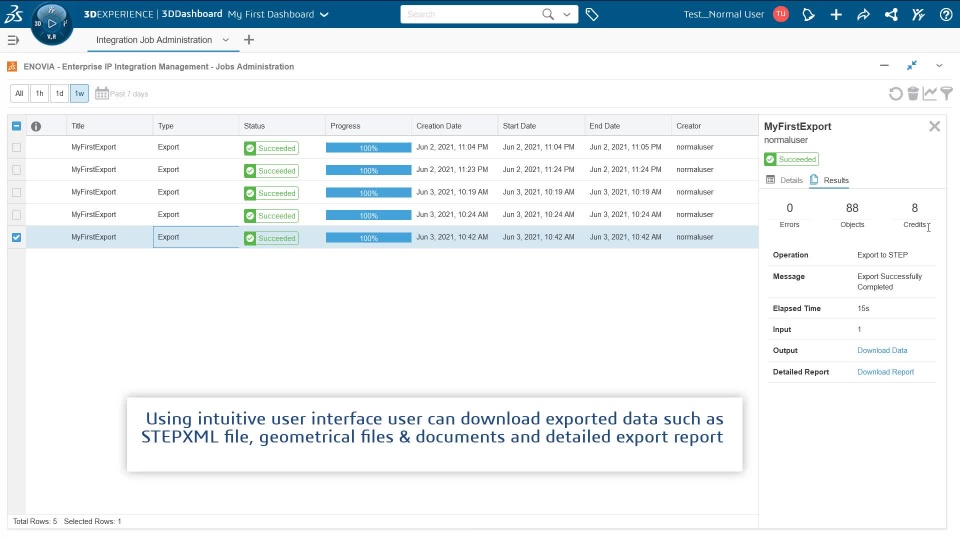960x540 pixels.
Task: Click progress bar of 10:42 AM job
Action: click(369, 238)
